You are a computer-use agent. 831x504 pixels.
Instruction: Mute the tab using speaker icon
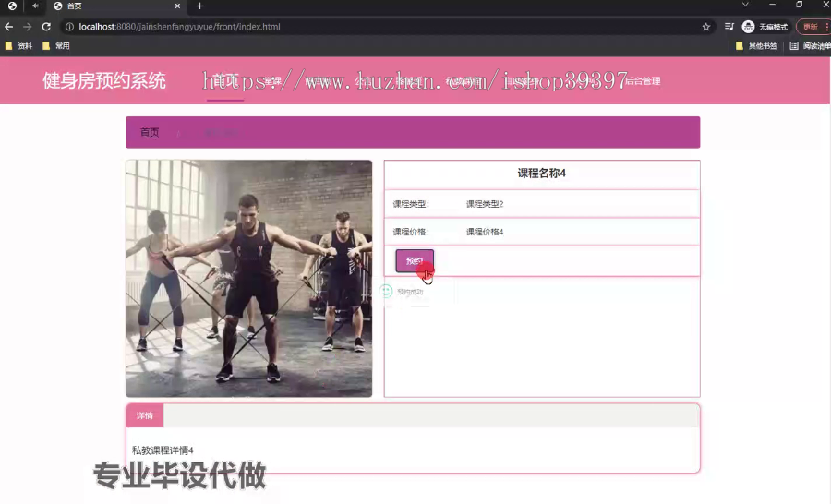coord(35,6)
